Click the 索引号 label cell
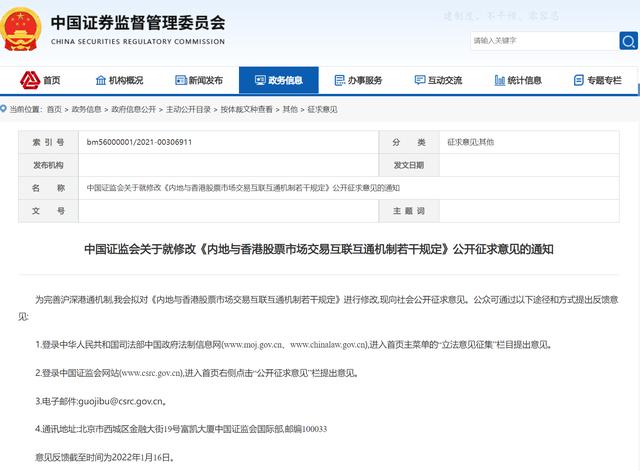The height and width of the screenshot is (471, 640). (49, 142)
